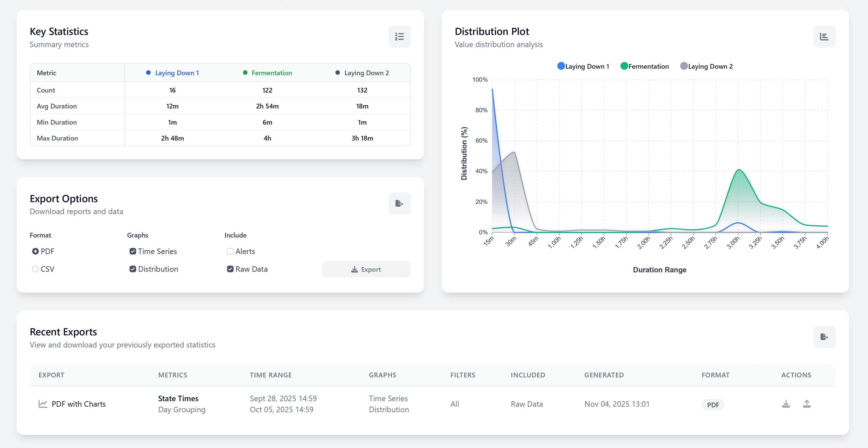This screenshot has height=448, width=868.
Task: Click the Export Options file-export icon
Action: click(x=399, y=204)
